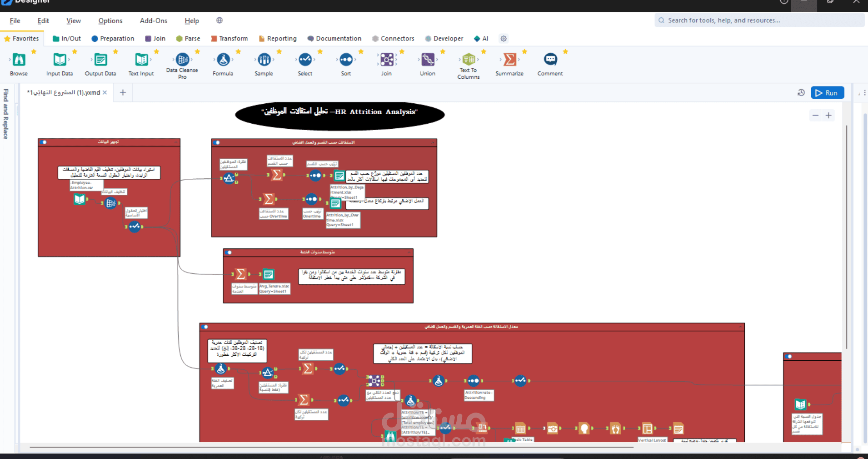This screenshot has width=868, height=459.
Task: Toggle the Formula tool favorite star
Action: click(238, 52)
